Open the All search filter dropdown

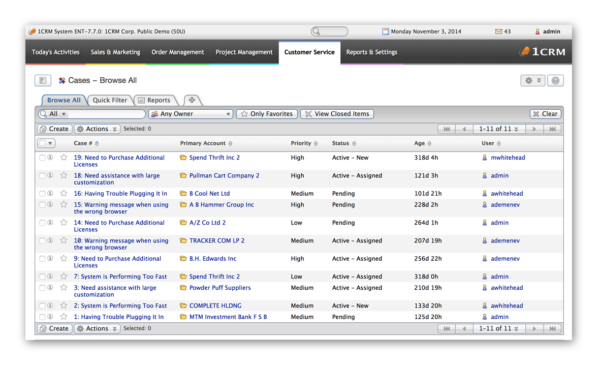tap(57, 114)
